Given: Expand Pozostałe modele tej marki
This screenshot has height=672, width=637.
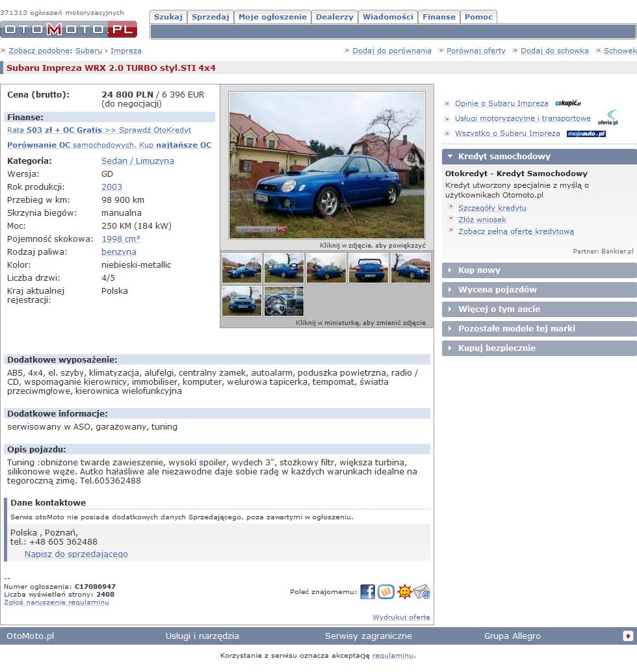Looking at the screenshot, I should pyautogui.click(x=539, y=329).
